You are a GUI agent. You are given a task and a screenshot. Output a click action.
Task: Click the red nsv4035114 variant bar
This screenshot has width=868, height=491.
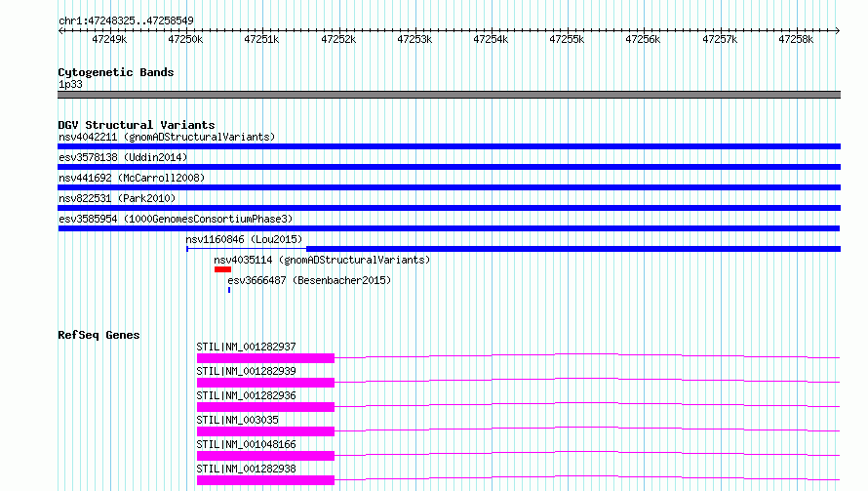point(222,269)
